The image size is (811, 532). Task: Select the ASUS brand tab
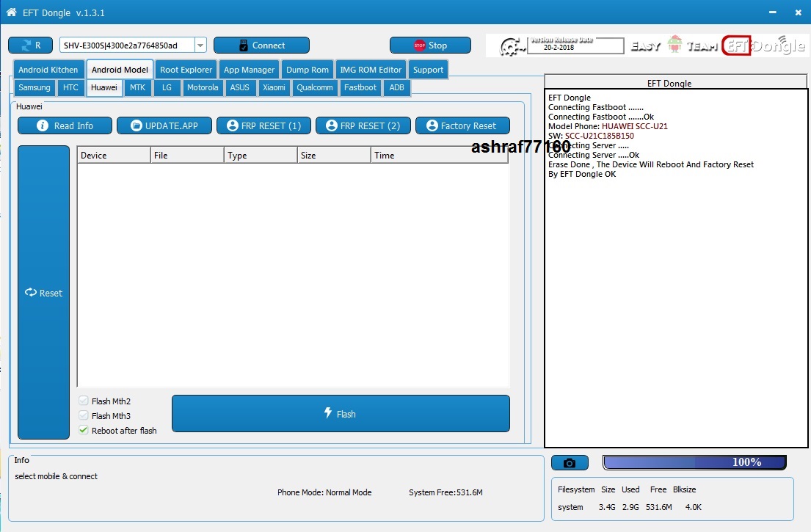[239, 87]
